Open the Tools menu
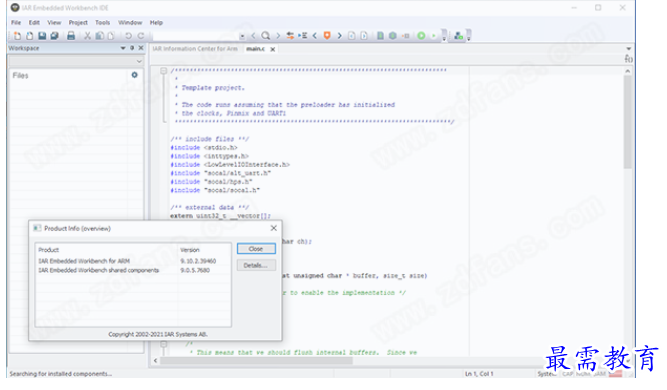Screen dimensions: 667x390 click(102, 23)
